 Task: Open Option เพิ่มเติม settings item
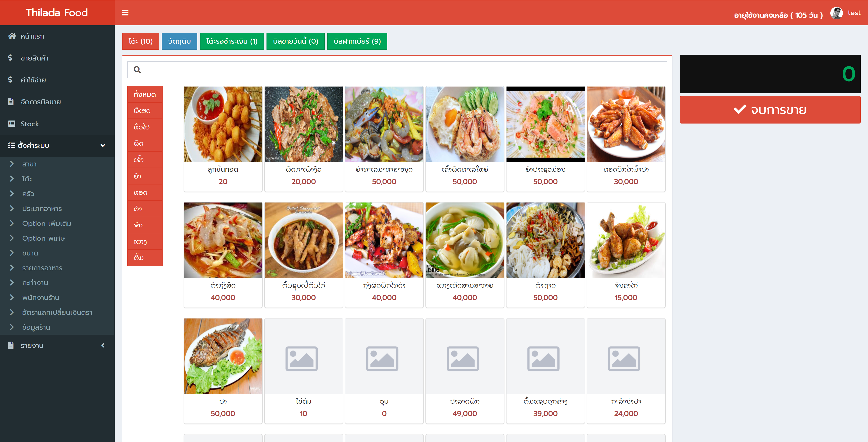click(57, 223)
